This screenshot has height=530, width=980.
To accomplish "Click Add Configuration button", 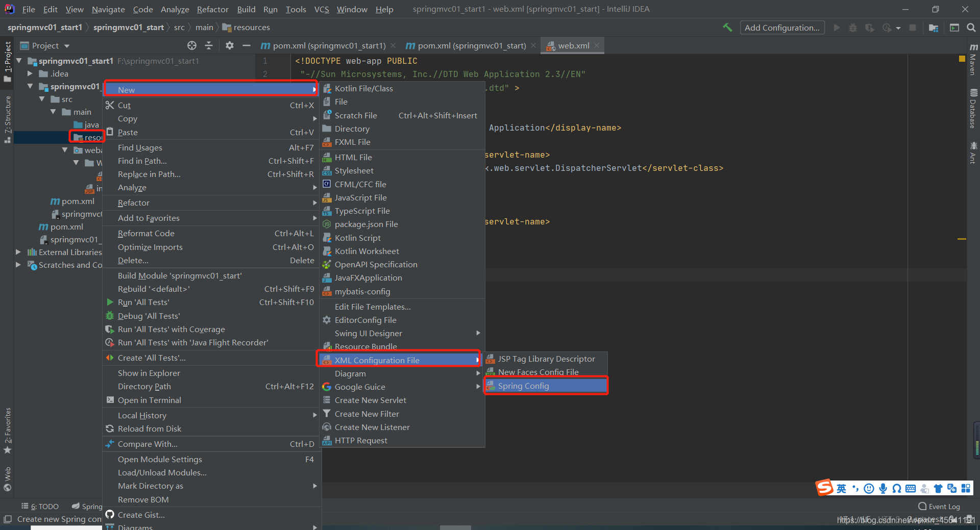I will point(782,28).
